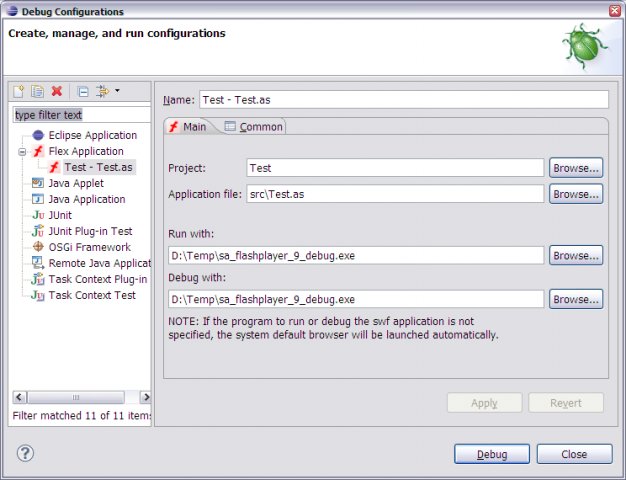The image size is (626, 480).
Task: Switch to the Common tab
Action: click(x=254, y=127)
